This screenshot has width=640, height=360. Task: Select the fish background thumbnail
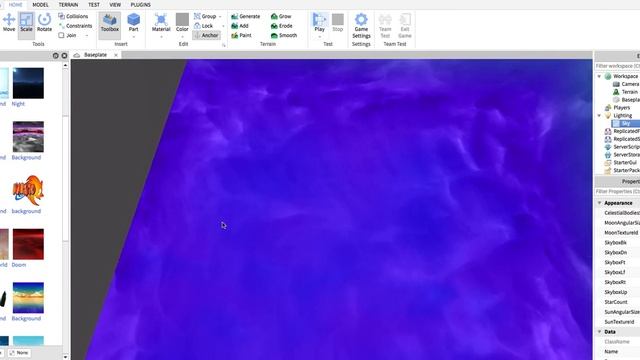(x=28, y=191)
